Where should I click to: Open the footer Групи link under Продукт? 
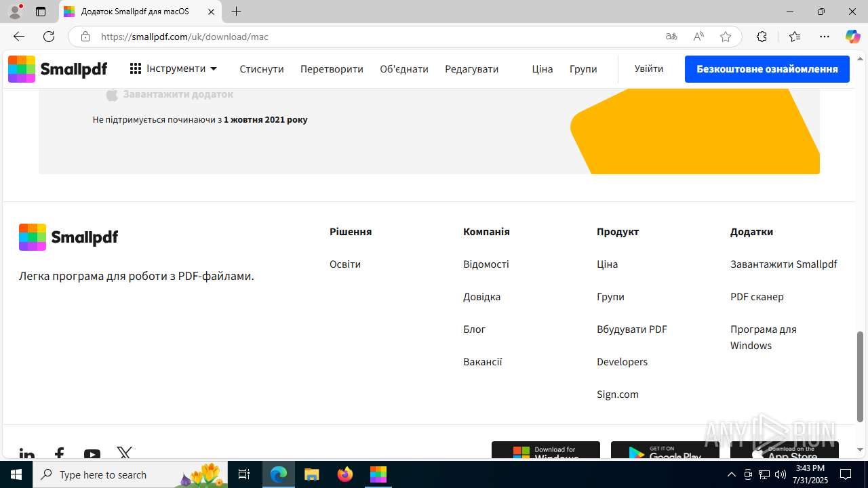[x=611, y=297]
